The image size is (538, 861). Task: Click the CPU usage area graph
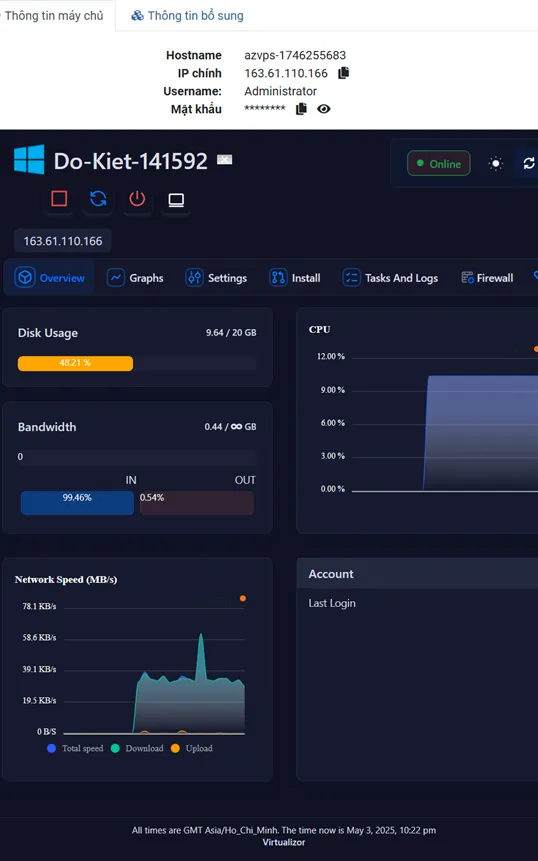coord(482,434)
